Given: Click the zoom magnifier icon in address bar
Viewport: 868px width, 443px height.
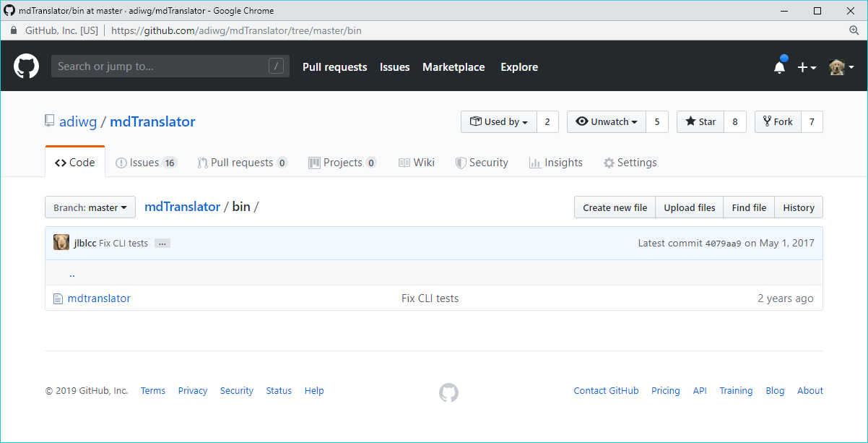Looking at the screenshot, I should point(854,31).
